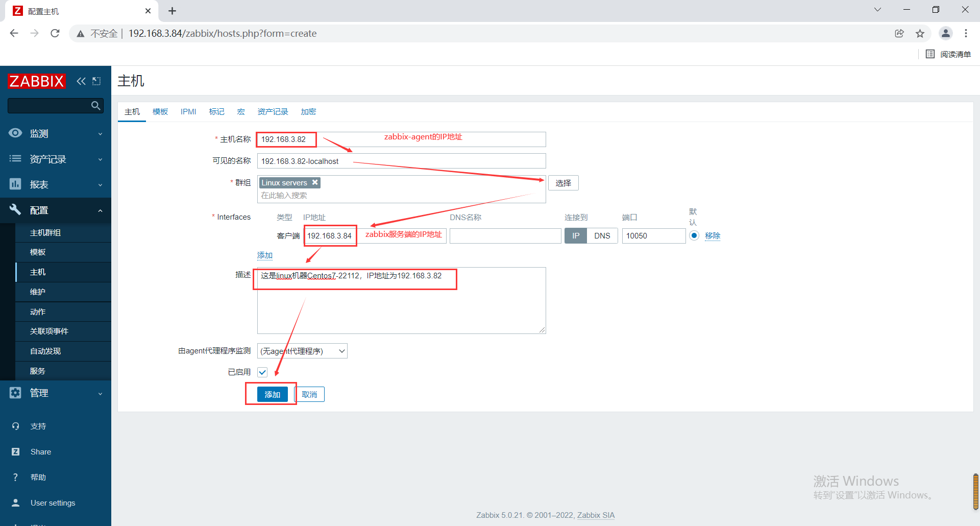
Task: Click the Reports bar chart icon
Action: (x=15, y=184)
